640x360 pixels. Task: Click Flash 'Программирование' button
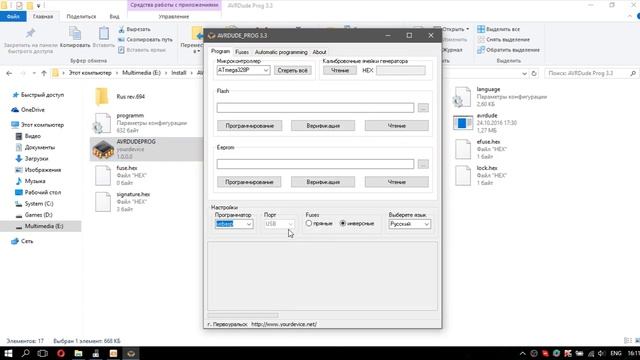[249, 126]
